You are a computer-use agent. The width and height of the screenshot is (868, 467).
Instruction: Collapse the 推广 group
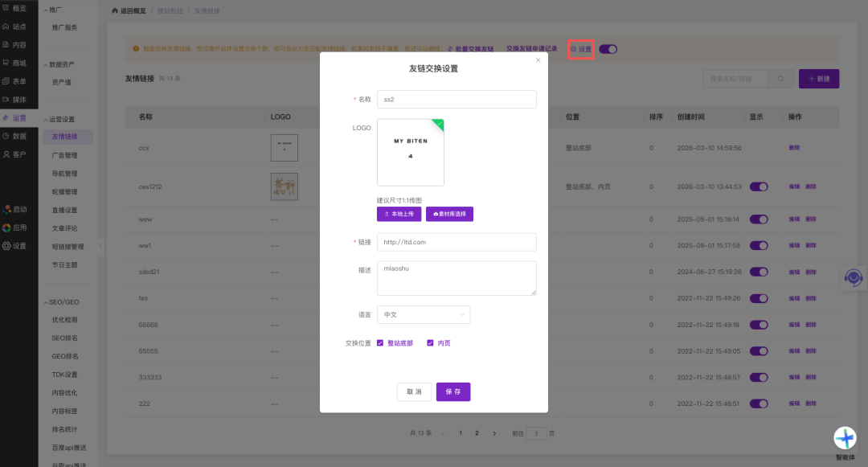tap(53, 10)
